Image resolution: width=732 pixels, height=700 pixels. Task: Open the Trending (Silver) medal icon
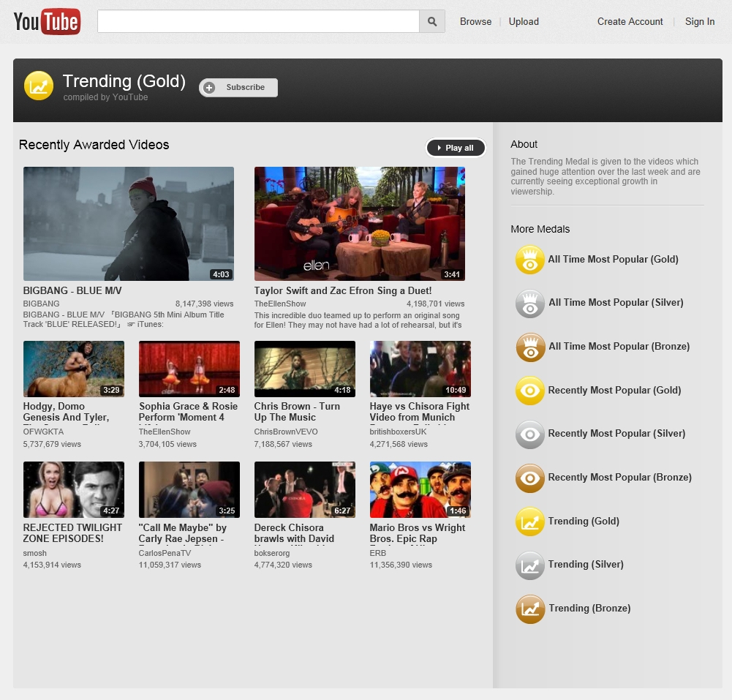tap(530, 565)
